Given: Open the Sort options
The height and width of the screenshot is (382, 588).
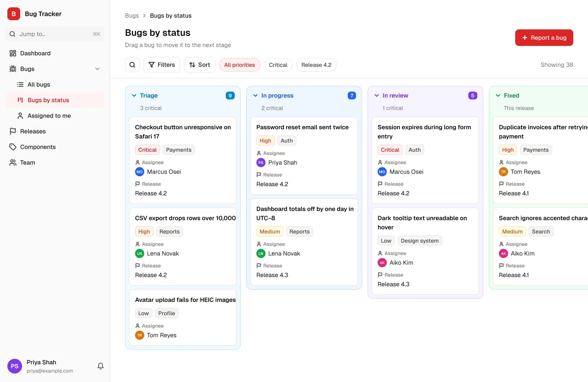Looking at the screenshot, I should pos(200,65).
